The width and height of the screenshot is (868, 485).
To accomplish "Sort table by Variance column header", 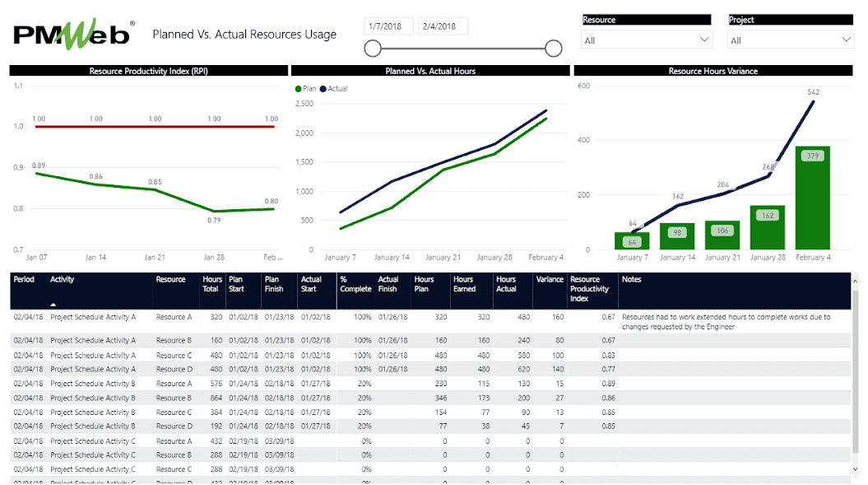I will click(x=550, y=280).
